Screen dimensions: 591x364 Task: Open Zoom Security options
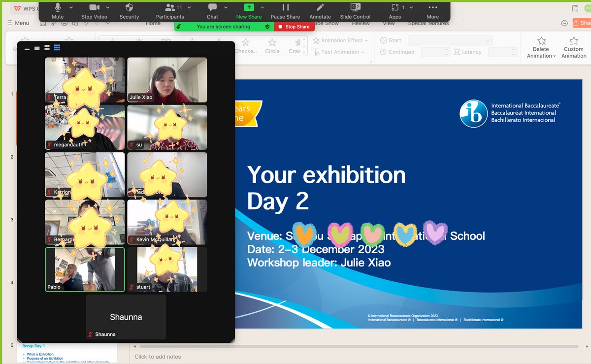point(129,11)
